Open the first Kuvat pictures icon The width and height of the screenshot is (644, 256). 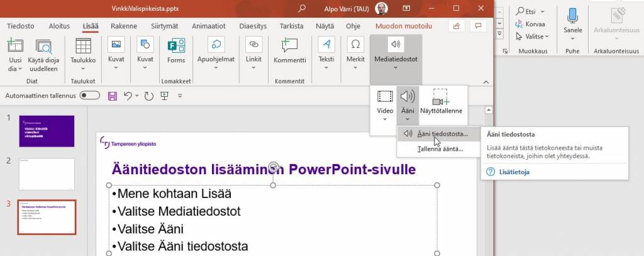[x=116, y=45]
